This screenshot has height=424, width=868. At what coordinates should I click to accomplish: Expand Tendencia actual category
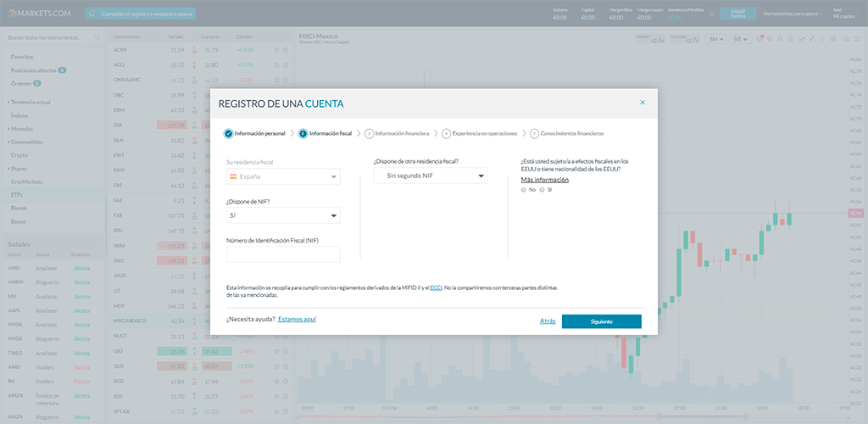(x=31, y=103)
